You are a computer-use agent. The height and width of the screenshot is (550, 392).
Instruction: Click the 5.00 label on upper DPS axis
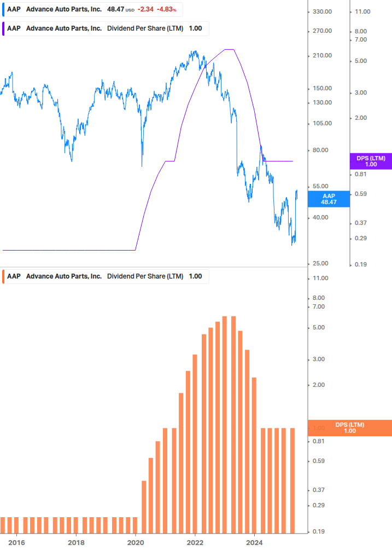click(x=361, y=61)
